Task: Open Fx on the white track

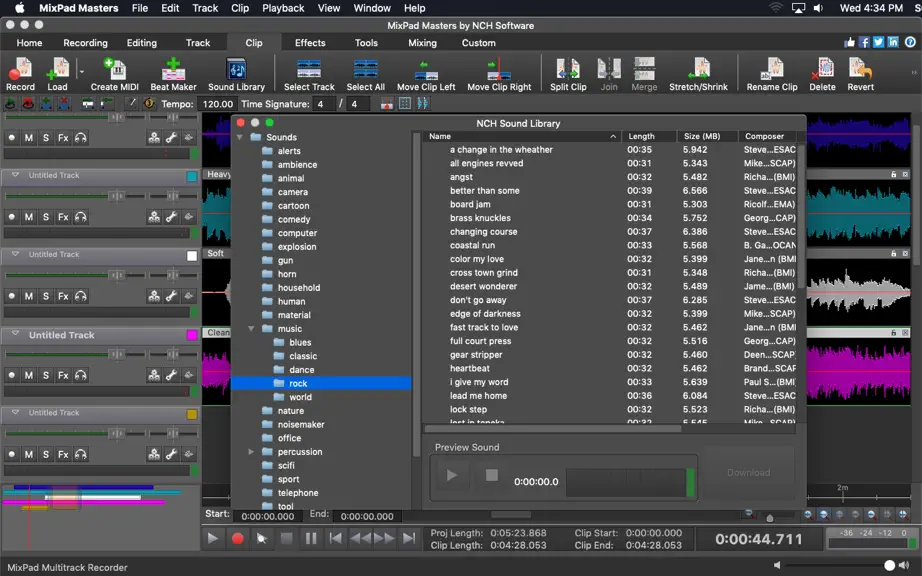Action: pos(63,296)
